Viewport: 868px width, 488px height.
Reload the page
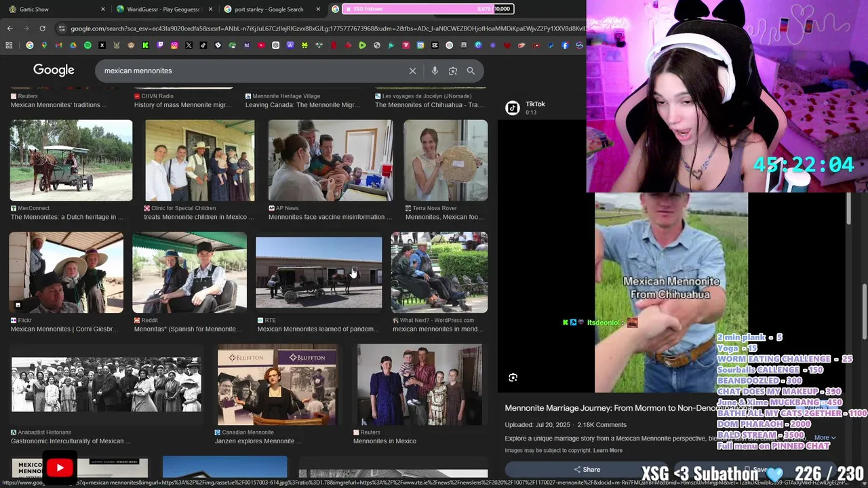click(x=42, y=28)
